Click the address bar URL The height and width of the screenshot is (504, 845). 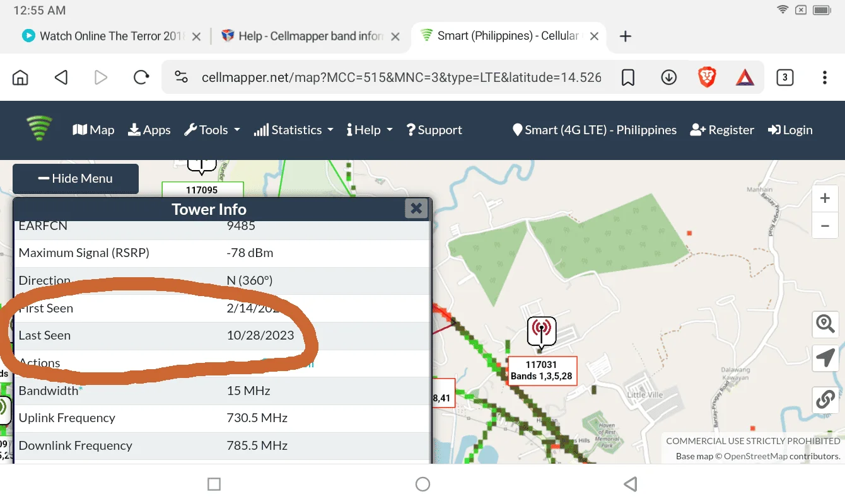(401, 77)
